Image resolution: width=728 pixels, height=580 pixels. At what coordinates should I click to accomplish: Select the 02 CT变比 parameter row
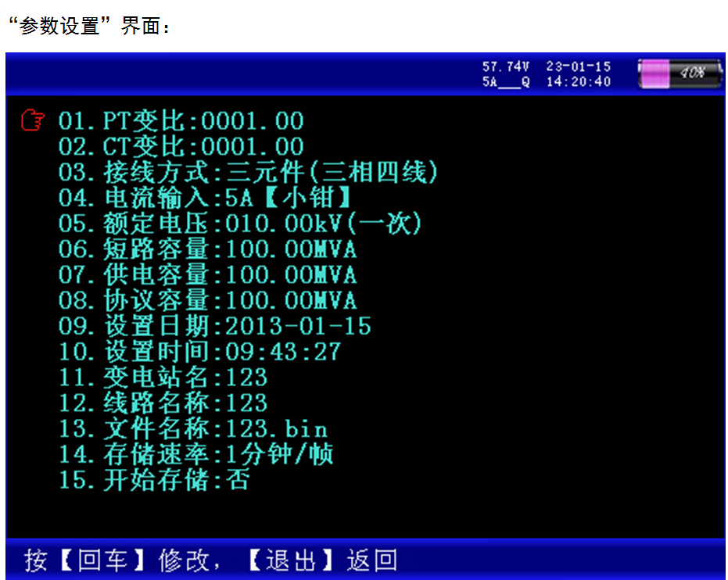[x=181, y=147]
